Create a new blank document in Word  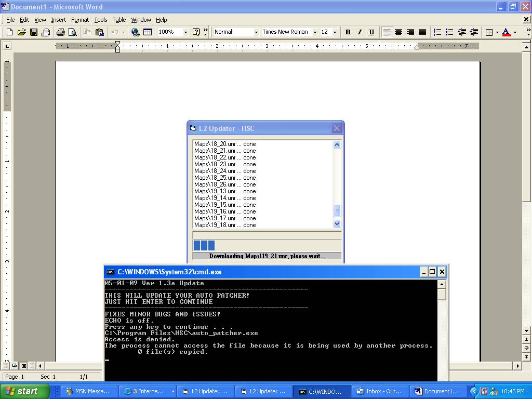tap(9, 32)
